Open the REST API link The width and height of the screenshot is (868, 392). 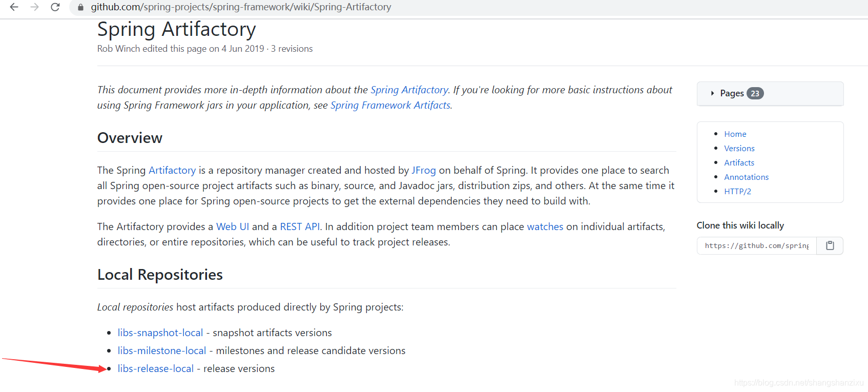pyautogui.click(x=300, y=226)
